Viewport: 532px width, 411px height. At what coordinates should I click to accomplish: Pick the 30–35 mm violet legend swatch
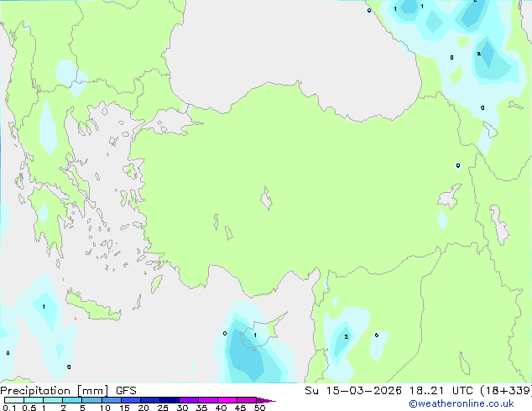tap(188, 400)
